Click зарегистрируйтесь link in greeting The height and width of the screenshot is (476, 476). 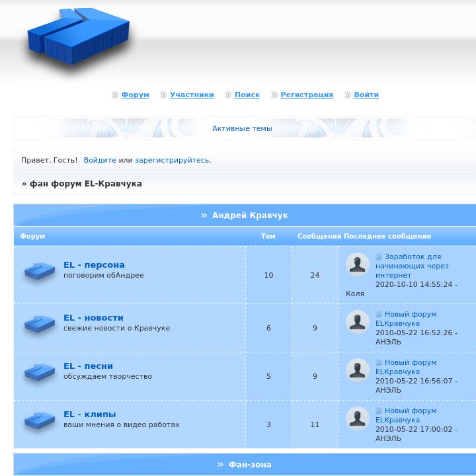click(x=173, y=160)
